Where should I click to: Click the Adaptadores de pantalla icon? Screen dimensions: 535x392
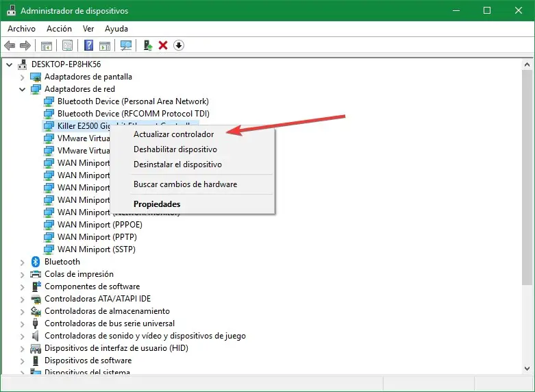tap(36, 77)
